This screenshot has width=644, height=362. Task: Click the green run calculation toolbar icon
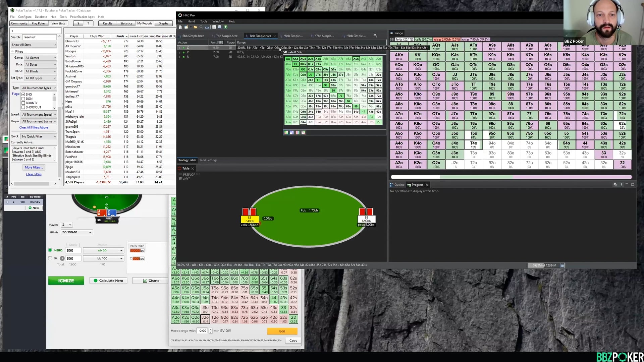[x=226, y=27]
